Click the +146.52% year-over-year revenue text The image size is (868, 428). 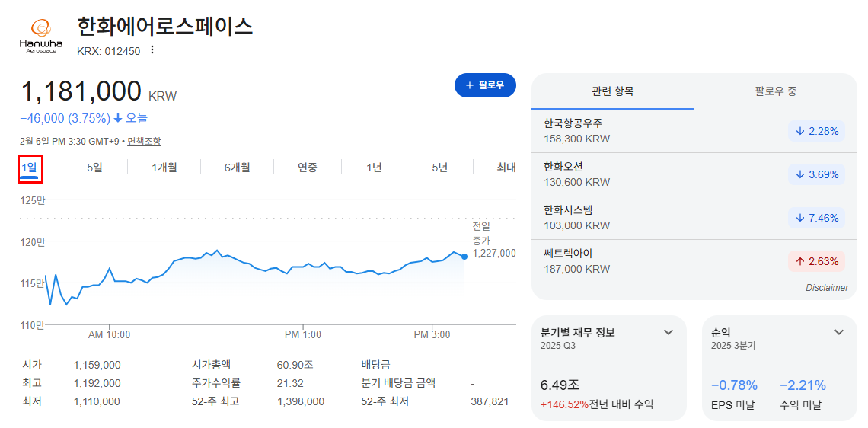(x=564, y=404)
